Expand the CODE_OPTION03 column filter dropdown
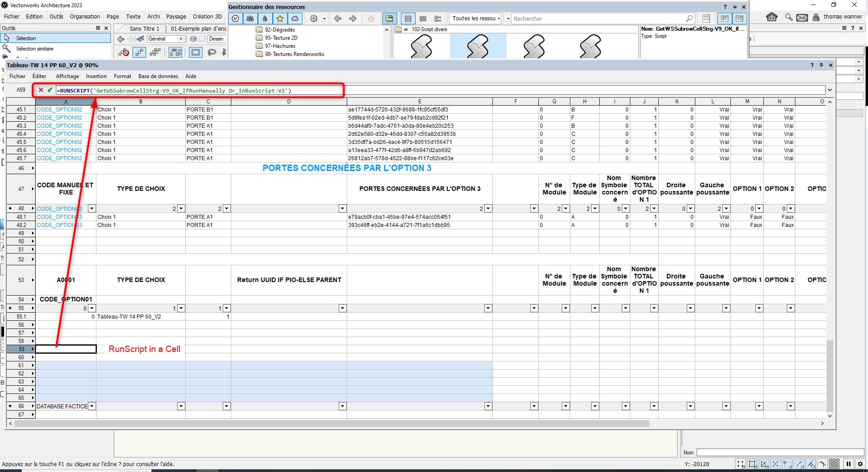Image resolution: width=868 pixels, height=472 pixels. [92, 208]
